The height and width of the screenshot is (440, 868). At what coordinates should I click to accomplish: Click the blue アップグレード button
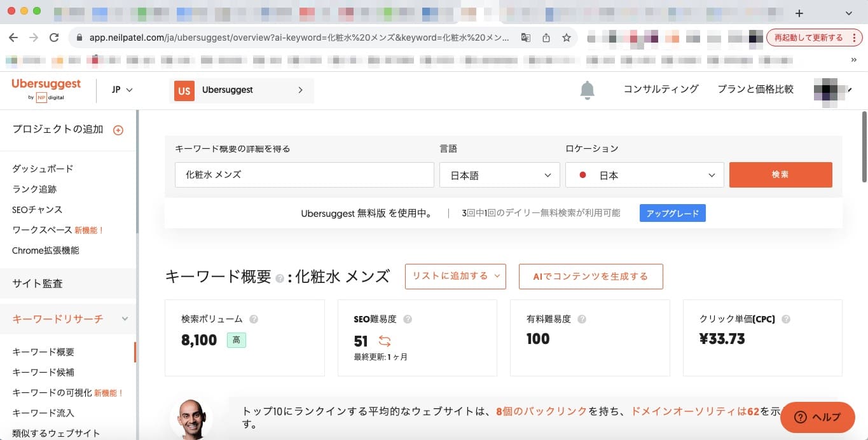click(673, 213)
